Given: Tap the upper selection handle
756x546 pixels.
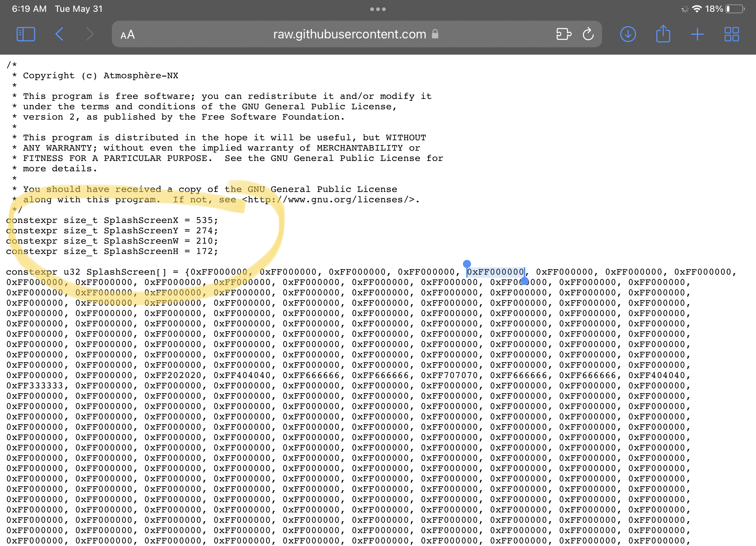Looking at the screenshot, I should point(467,264).
